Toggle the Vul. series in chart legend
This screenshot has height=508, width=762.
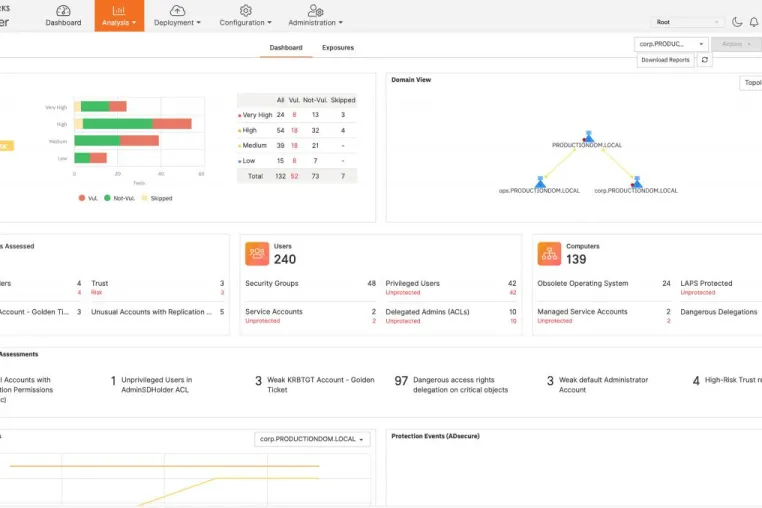pos(88,198)
